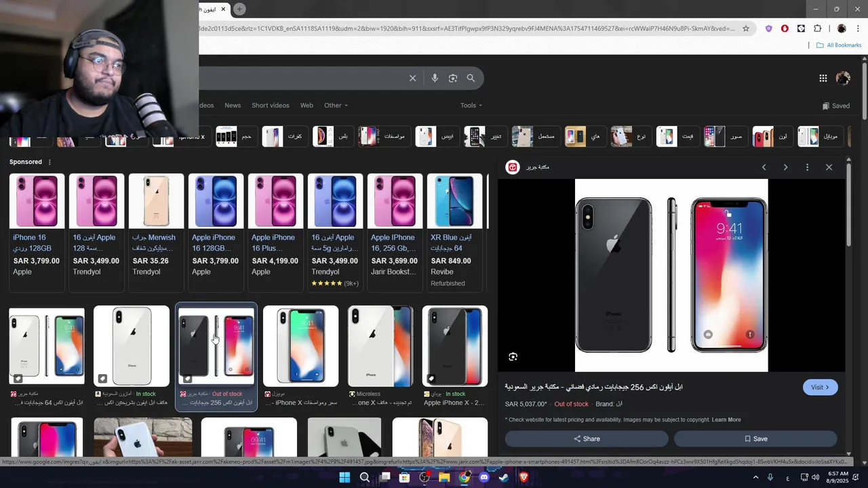The width and height of the screenshot is (868, 488).
Task: Switch to the Web tab
Action: [307, 105]
